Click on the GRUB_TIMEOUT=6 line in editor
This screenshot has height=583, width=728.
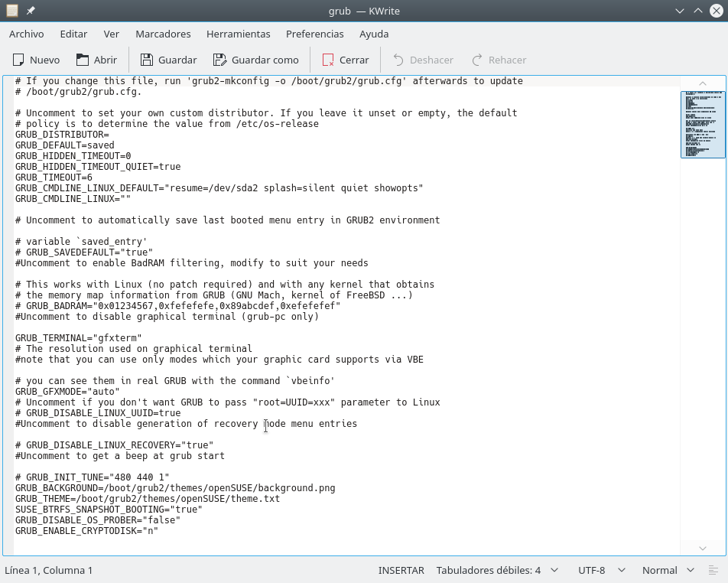pyautogui.click(x=54, y=178)
